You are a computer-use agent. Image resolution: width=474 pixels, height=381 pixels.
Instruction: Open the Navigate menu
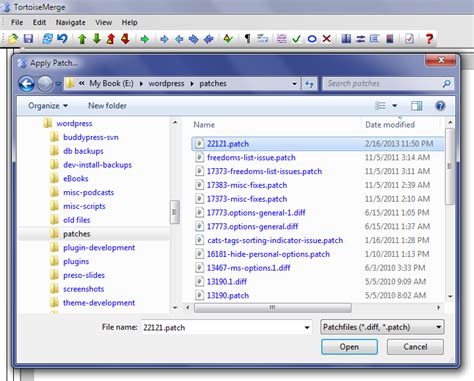click(71, 22)
